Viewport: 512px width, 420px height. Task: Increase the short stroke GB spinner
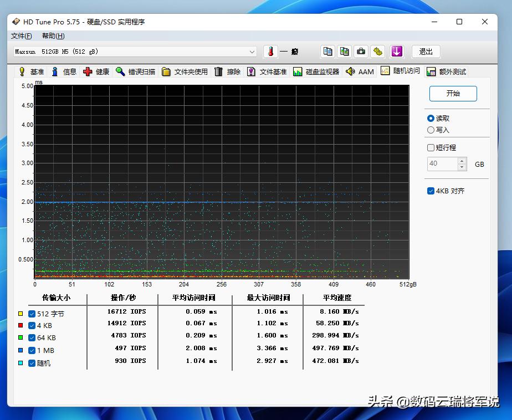coord(462,161)
